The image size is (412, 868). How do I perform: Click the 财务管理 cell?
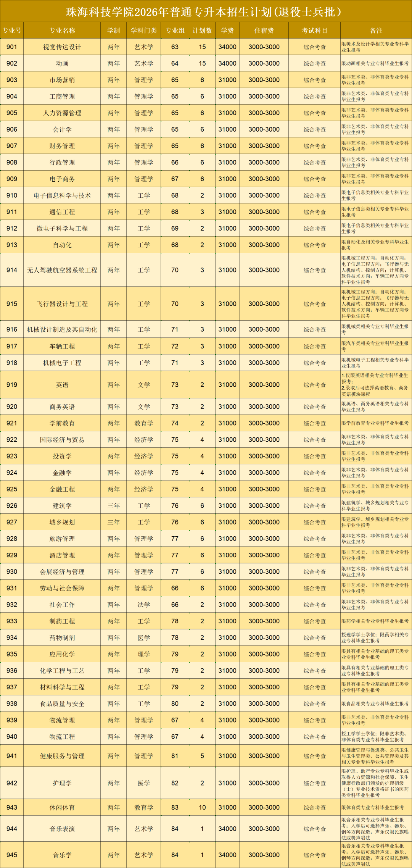pyautogui.click(x=62, y=146)
